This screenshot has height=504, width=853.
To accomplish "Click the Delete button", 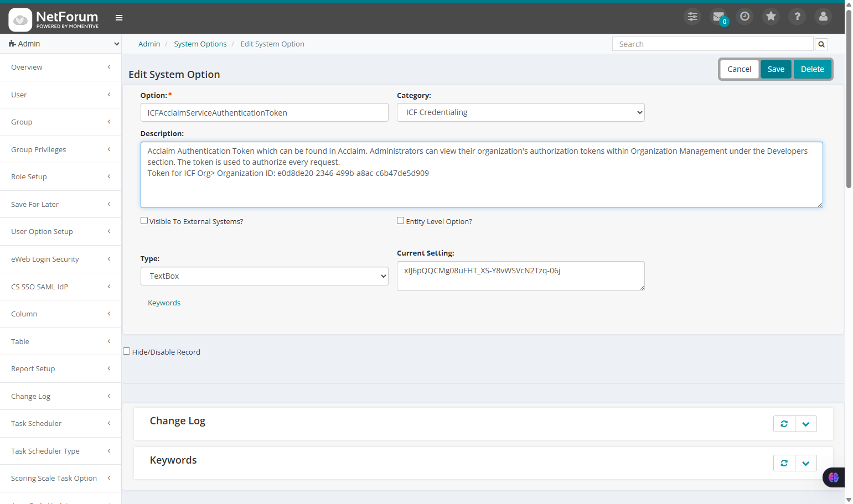I will coord(812,69).
